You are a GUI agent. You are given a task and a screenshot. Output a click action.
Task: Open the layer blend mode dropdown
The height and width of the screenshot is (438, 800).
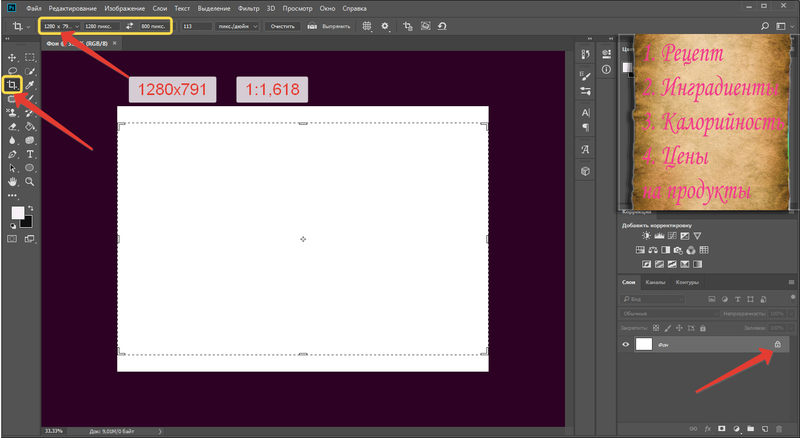pos(660,313)
